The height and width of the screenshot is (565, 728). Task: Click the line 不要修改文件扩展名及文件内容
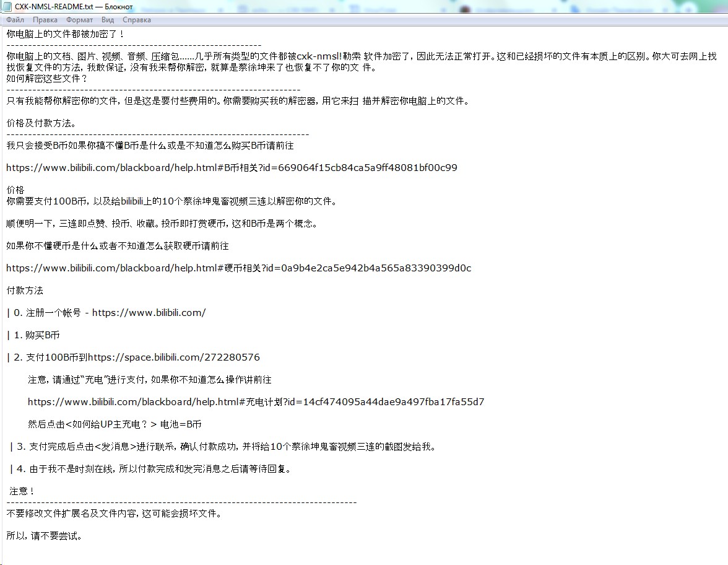(115, 514)
